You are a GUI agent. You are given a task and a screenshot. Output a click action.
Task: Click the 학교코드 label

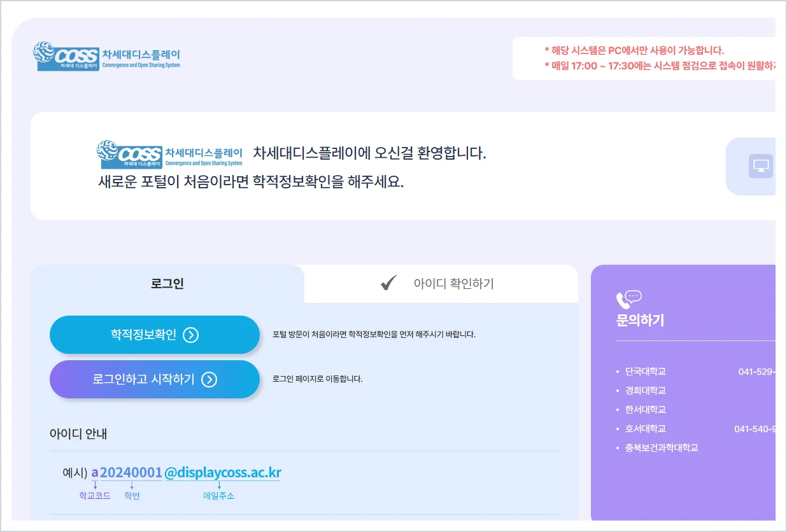95,496
